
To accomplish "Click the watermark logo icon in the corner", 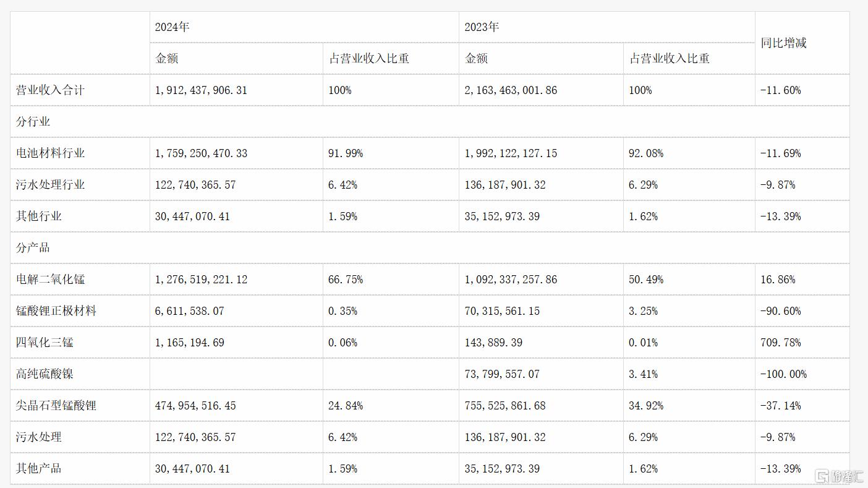I will [x=822, y=476].
